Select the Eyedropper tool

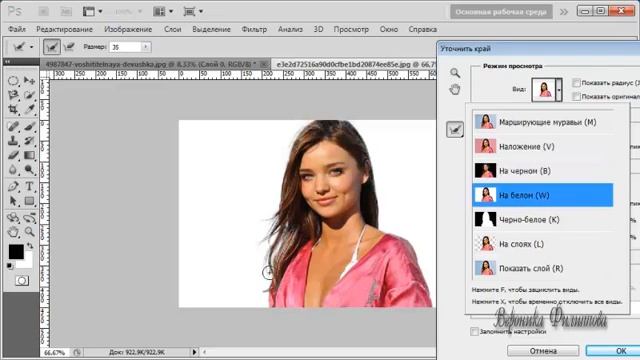29,109
